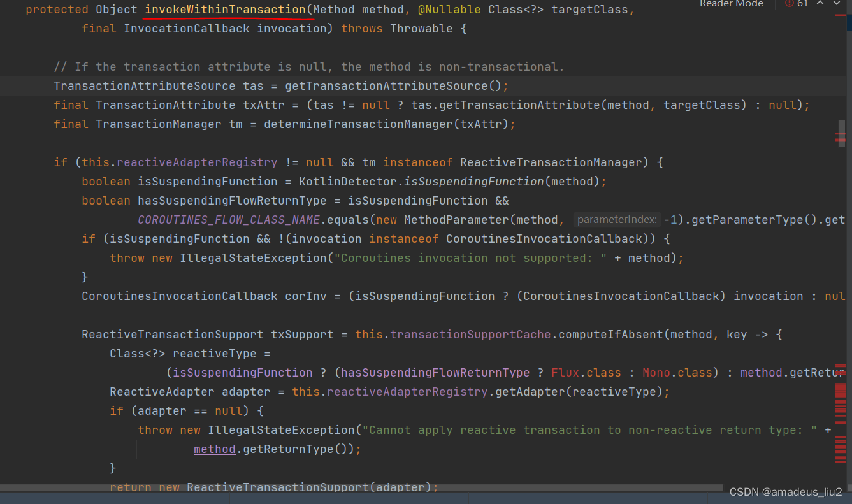This screenshot has width=852, height=504.
Task: Toggle Reader Mode in the editor
Action: (x=731, y=3)
